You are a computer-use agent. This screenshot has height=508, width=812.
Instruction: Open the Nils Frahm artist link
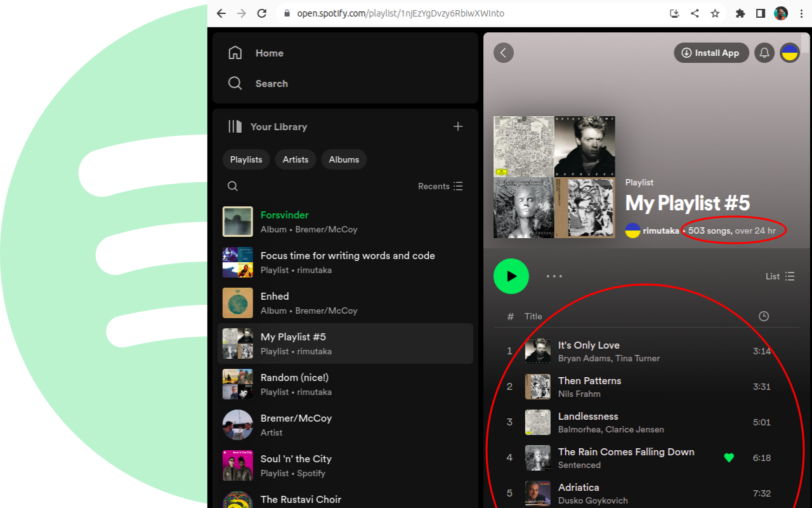click(579, 394)
